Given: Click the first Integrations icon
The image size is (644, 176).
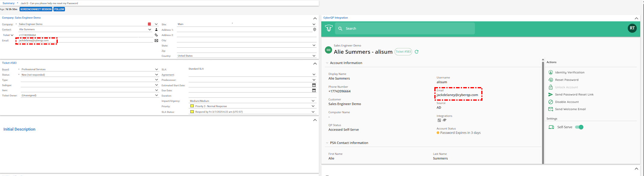Looking at the screenshot, I should click(x=439, y=120).
